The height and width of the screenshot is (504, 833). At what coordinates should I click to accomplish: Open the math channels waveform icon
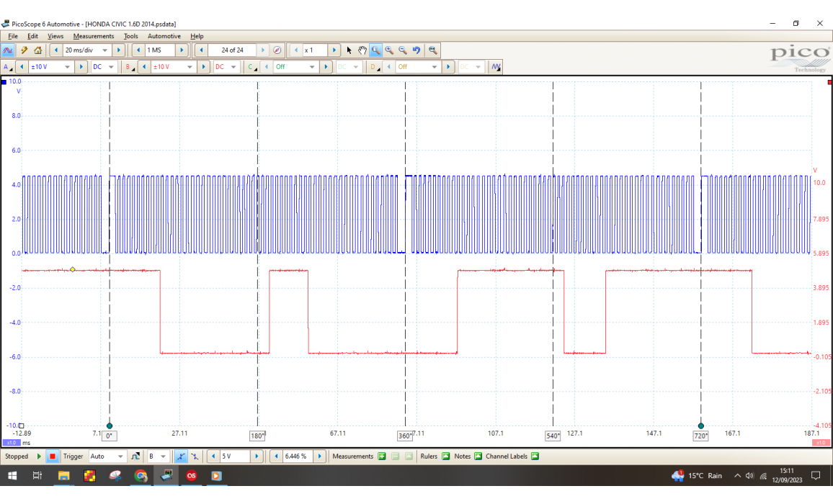coord(495,67)
